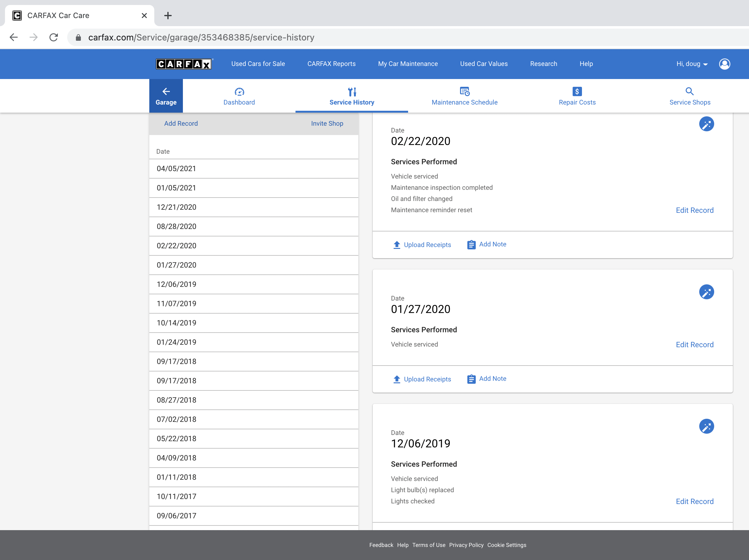Select the 12/06/2019 row in date list
The width and height of the screenshot is (749, 560).
254,285
